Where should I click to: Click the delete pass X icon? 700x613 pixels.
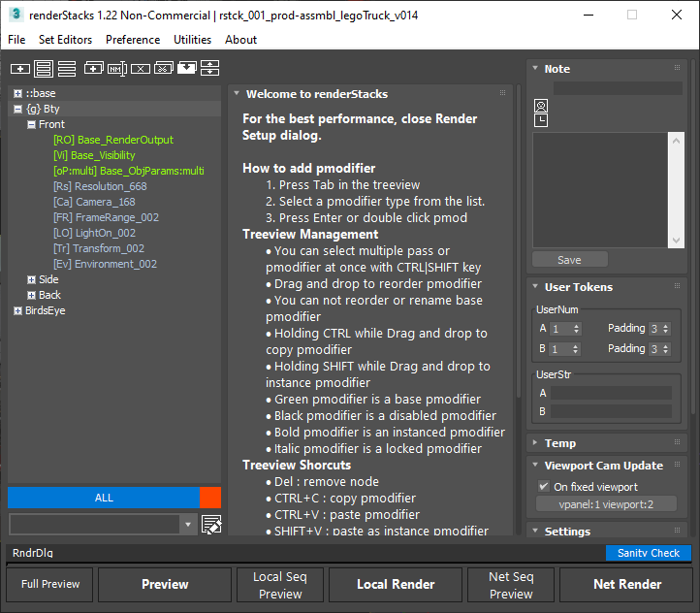(x=141, y=69)
